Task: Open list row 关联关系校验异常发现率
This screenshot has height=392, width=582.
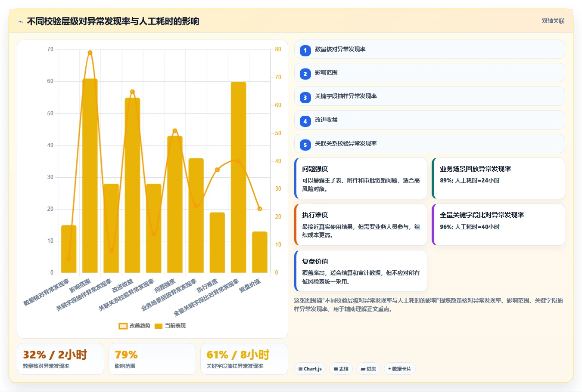Action: (x=429, y=144)
